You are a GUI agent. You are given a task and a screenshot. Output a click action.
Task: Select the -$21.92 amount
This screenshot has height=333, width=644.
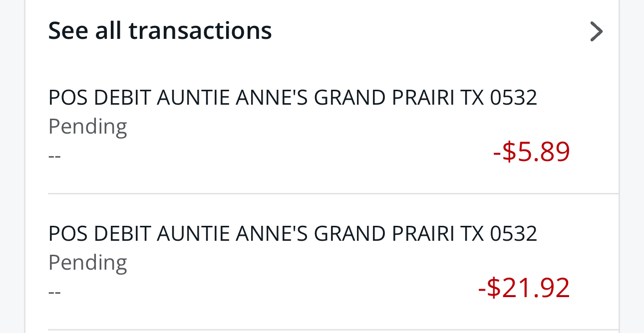(524, 288)
